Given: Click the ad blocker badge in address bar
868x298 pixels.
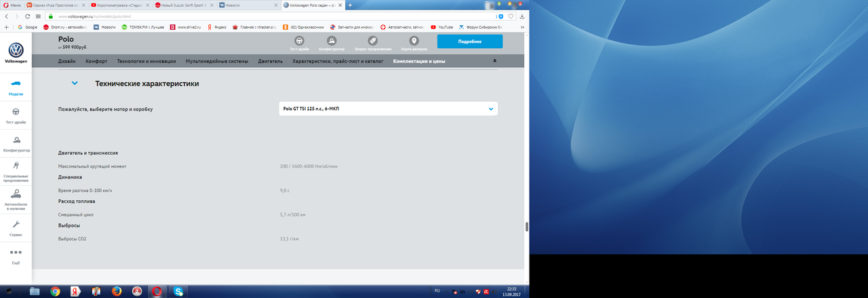Looking at the screenshot, I should 500,16.
